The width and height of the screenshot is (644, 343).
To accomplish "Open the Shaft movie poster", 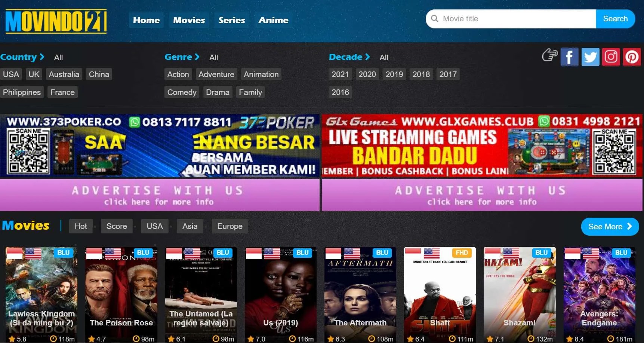I will coord(440,295).
